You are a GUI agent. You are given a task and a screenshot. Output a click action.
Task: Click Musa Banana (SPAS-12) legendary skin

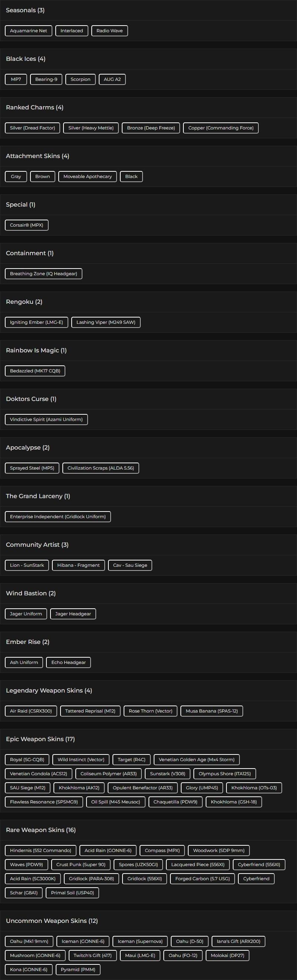pos(212,711)
